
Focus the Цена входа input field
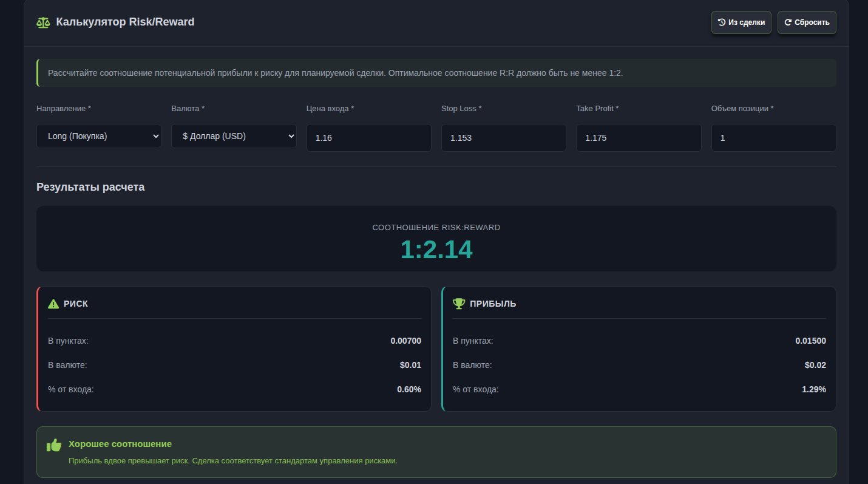(368, 138)
